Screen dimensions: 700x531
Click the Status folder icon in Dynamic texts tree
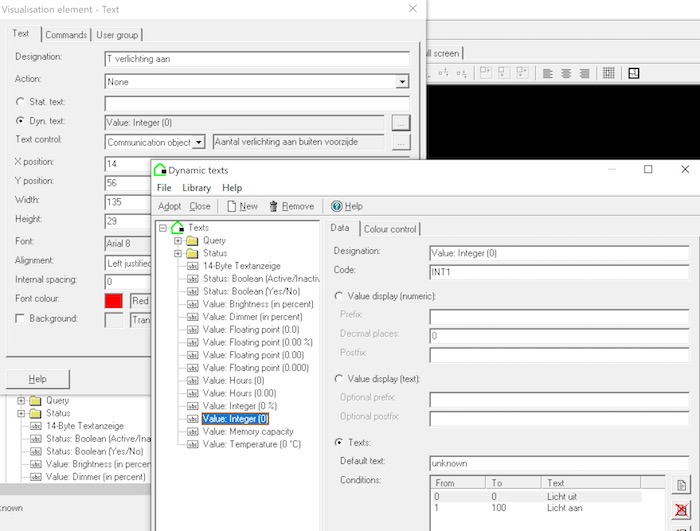[192, 254]
